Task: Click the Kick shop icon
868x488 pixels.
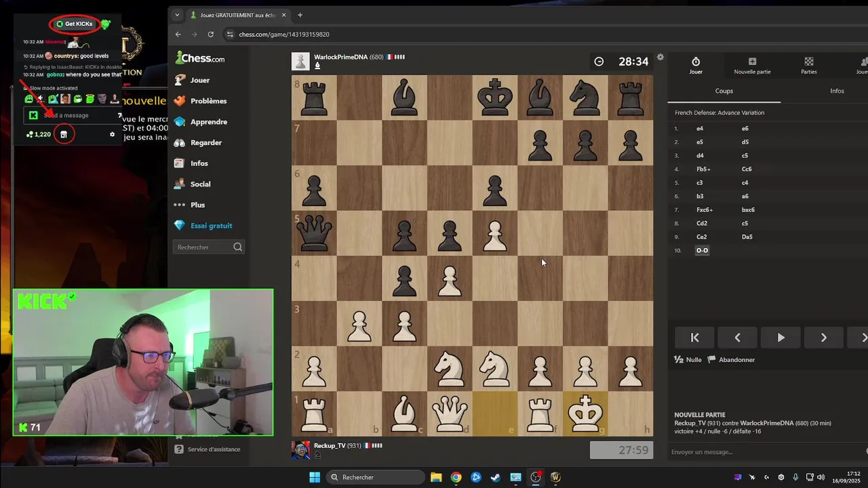Action: [x=64, y=134]
